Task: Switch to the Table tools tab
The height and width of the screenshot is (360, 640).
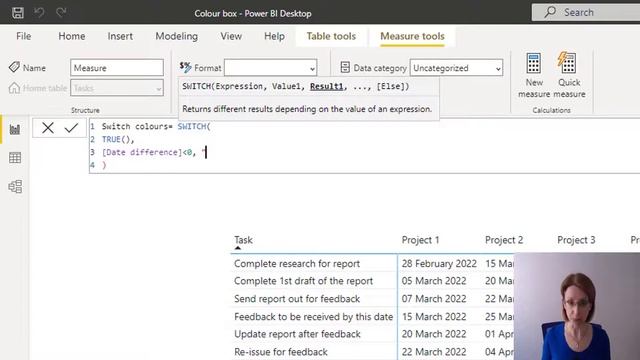Action: [331, 36]
